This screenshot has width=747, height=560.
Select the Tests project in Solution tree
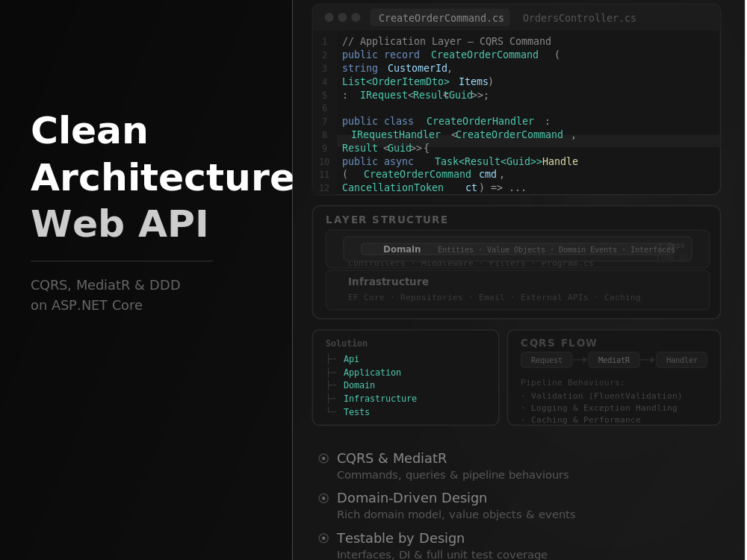click(356, 412)
